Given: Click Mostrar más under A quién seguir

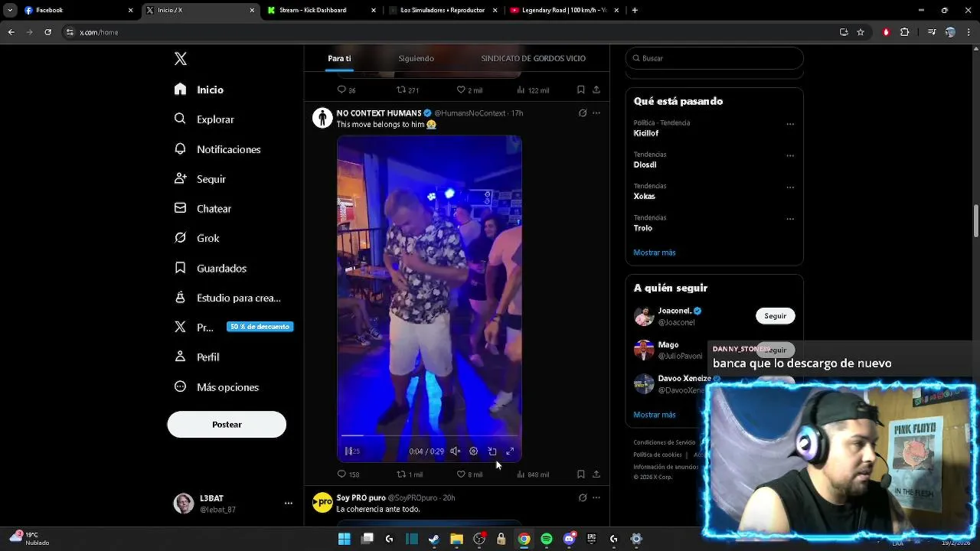Looking at the screenshot, I should tap(655, 415).
